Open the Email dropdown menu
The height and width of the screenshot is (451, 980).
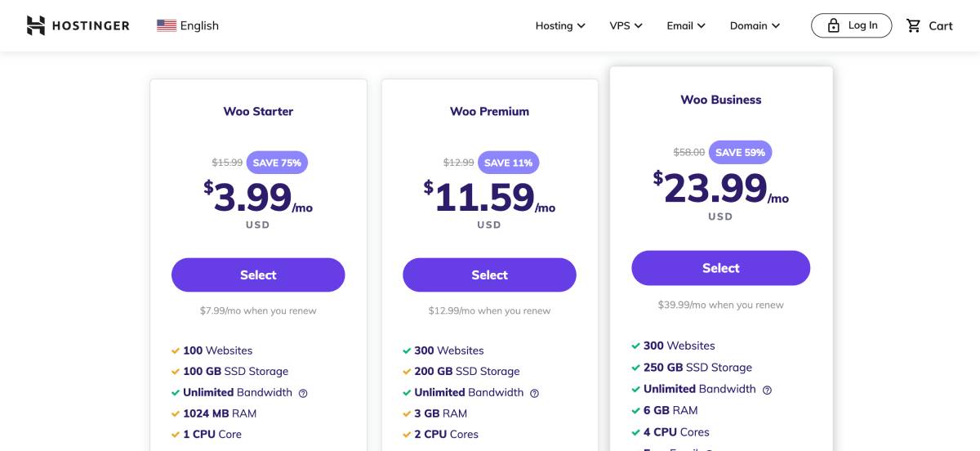pos(686,25)
